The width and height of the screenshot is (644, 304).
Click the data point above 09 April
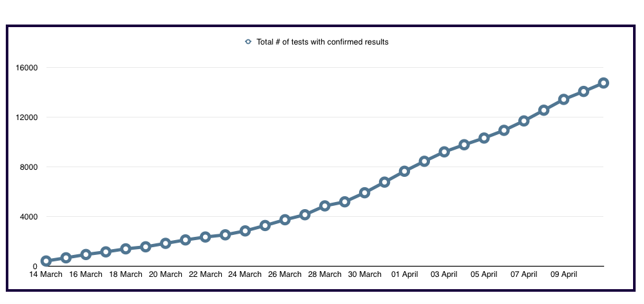point(563,99)
